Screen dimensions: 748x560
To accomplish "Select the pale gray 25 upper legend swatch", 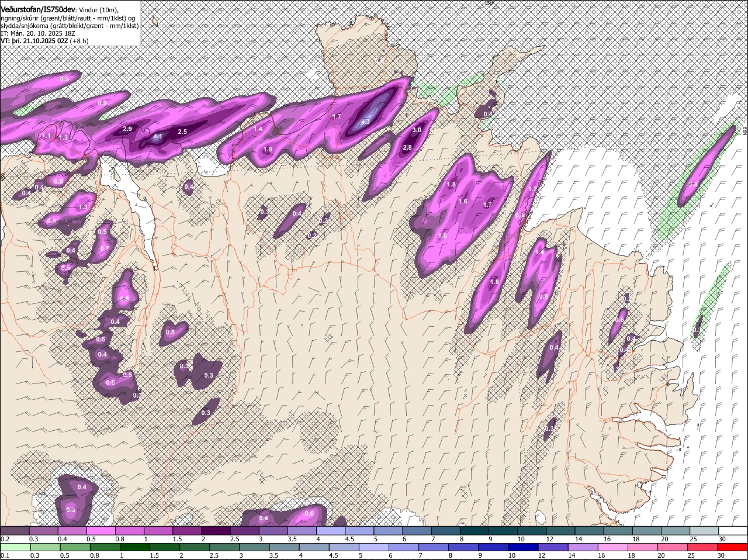I will pyautogui.click(x=704, y=530).
